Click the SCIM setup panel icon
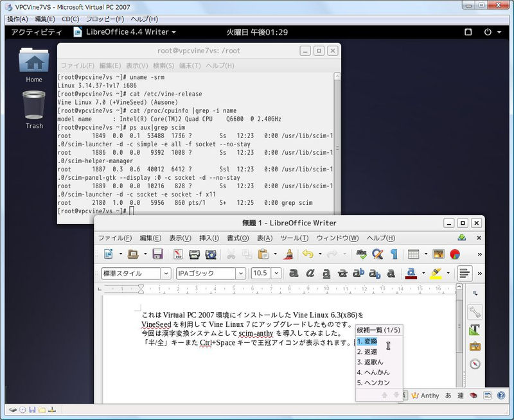 click(x=488, y=396)
